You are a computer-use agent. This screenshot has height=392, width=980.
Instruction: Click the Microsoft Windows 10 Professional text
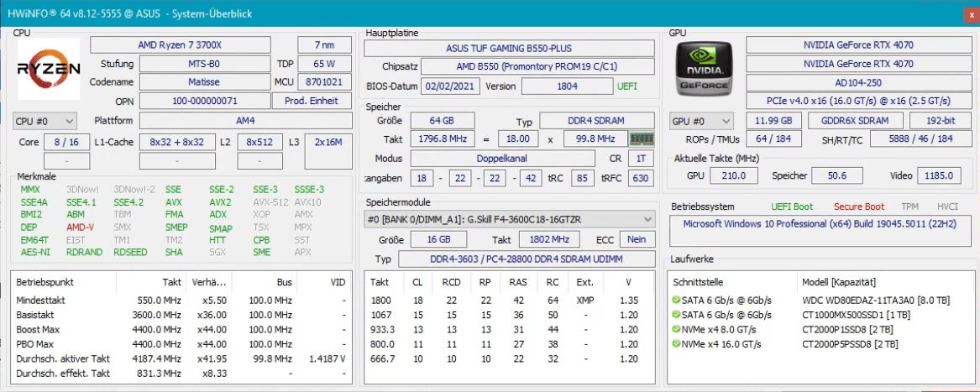(820, 223)
